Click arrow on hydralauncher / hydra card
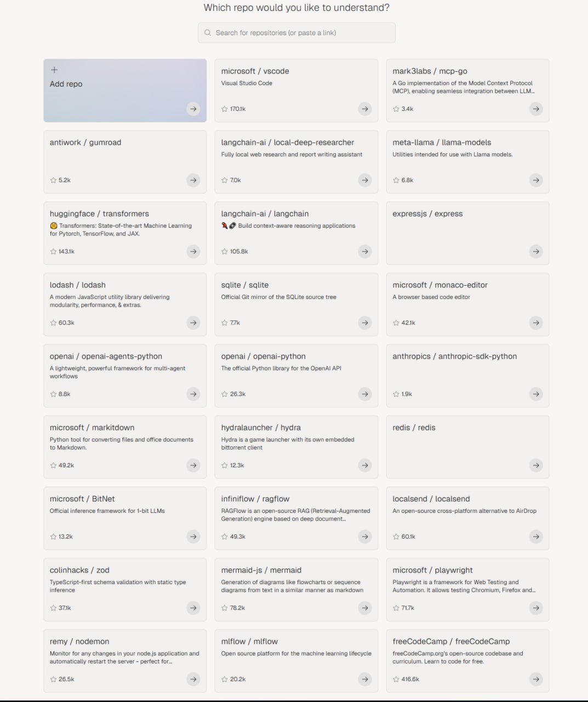Viewport: 588px width, 702px height. click(365, 466)
